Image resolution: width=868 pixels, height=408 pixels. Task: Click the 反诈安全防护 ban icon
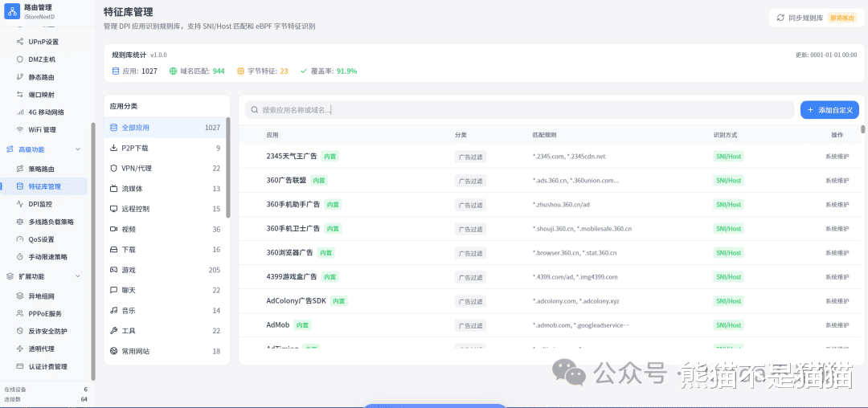tap(20, 331)
